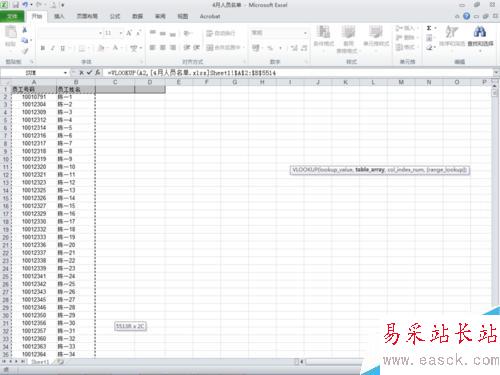Toggle Underline formatting
This screenshot has height=375, width=500.
[62, 48]
